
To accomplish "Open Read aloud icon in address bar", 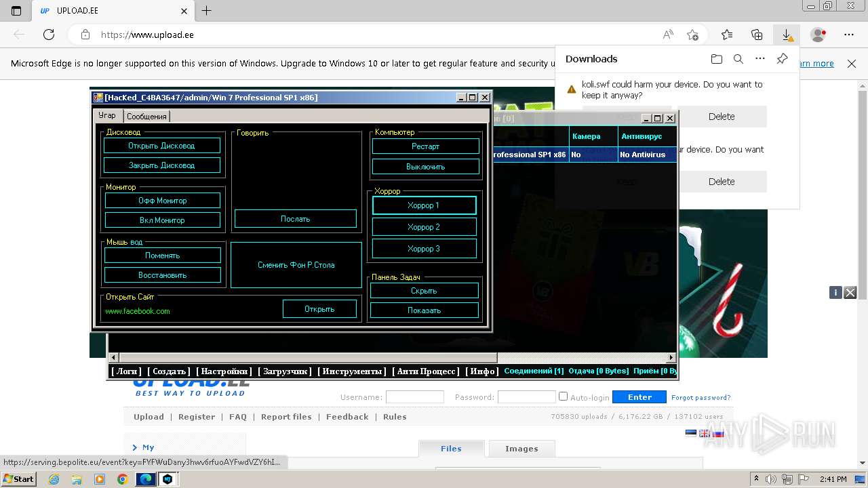I will (x=668, y=35).
